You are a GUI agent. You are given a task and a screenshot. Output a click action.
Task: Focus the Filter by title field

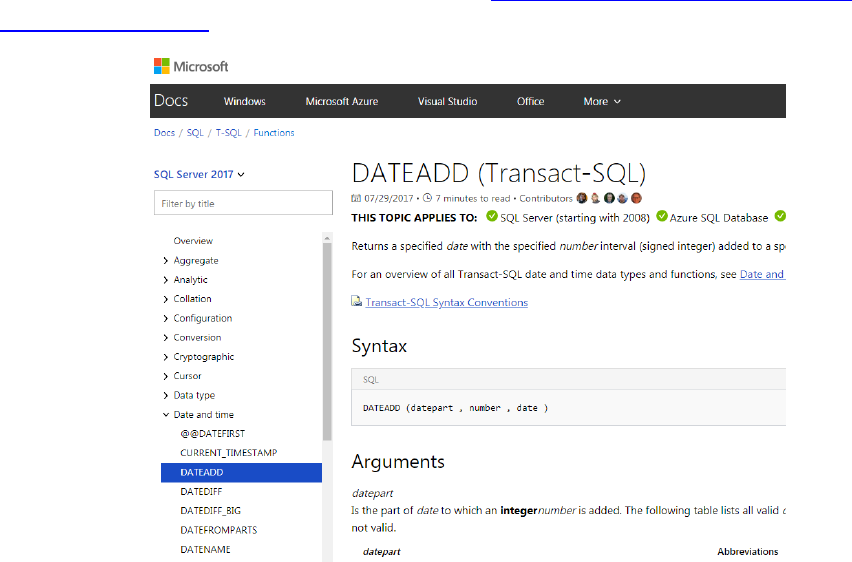[243, 203]
